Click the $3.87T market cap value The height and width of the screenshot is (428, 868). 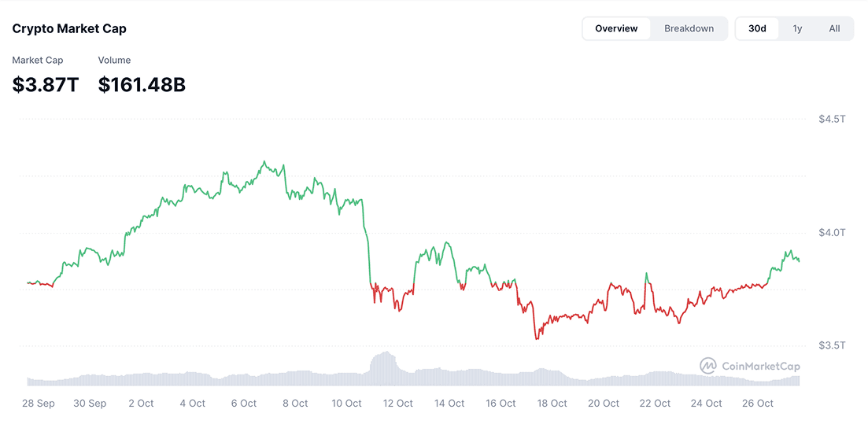[x=46, y=85]
